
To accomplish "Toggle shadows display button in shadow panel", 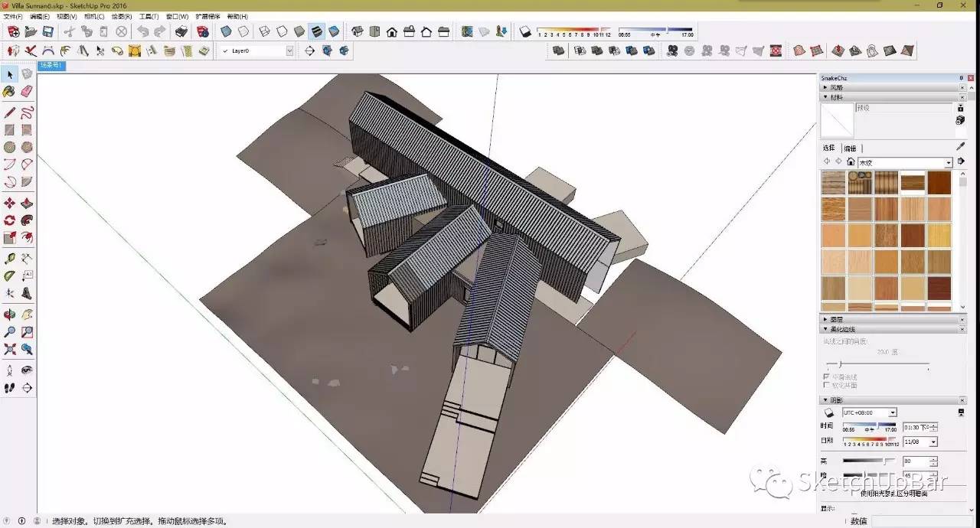I will pyautogui.click(x=828, y=412).
